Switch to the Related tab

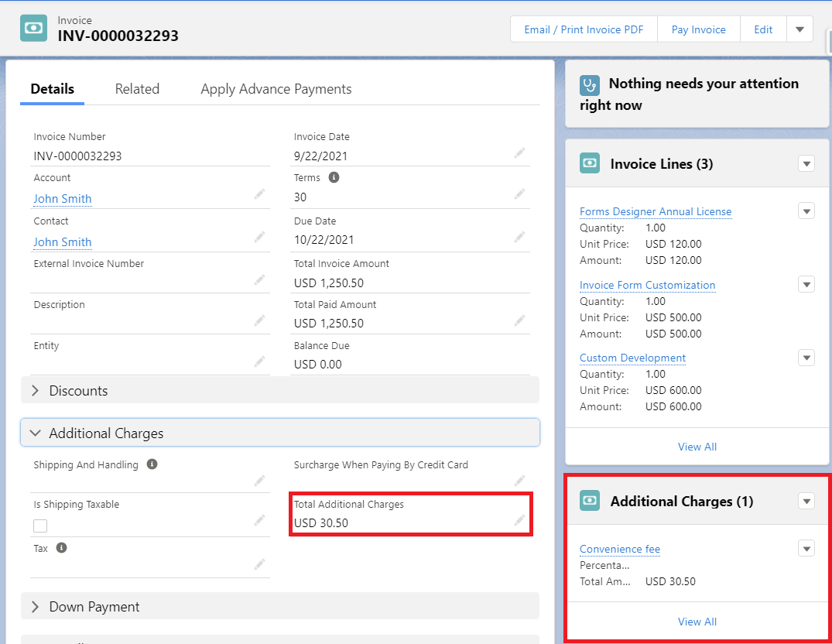tap(137, 89)
